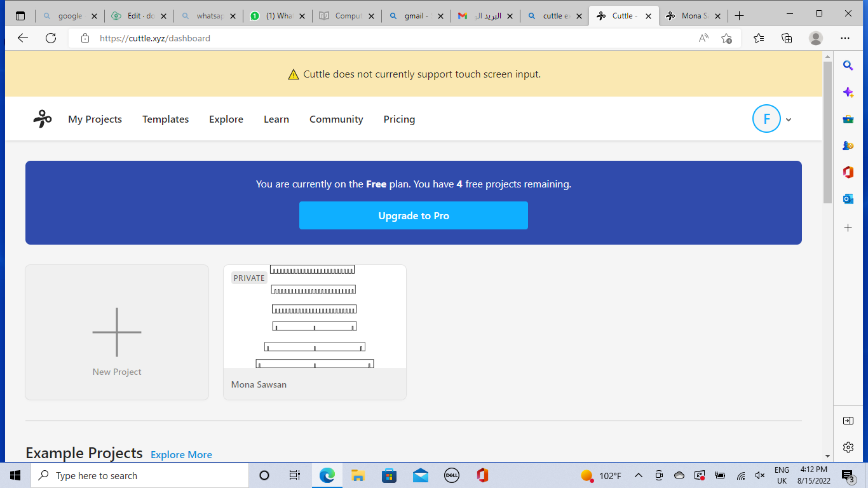Open the browser favorites star icon

click(758, 38)
